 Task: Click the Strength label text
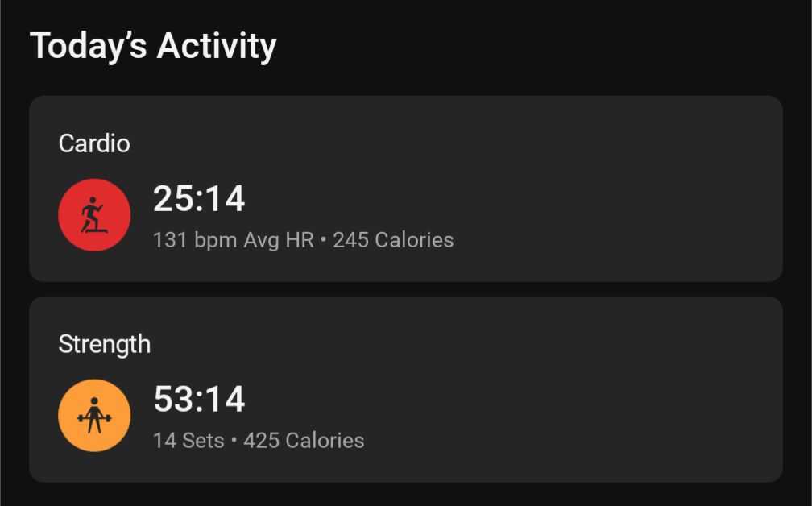tap(105, 344)
